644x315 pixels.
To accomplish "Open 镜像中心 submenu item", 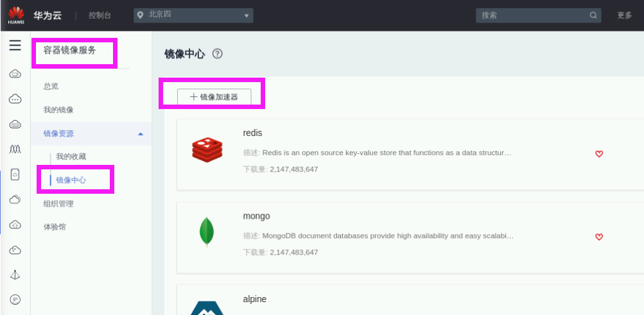I will (71, 180).
